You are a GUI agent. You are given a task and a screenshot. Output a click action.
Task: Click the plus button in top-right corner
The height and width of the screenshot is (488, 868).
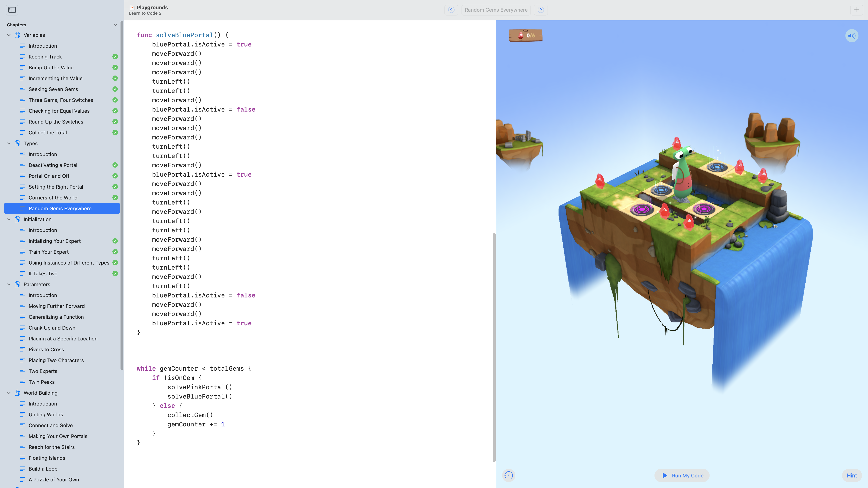pyautogui.click(x=857, y=10)
